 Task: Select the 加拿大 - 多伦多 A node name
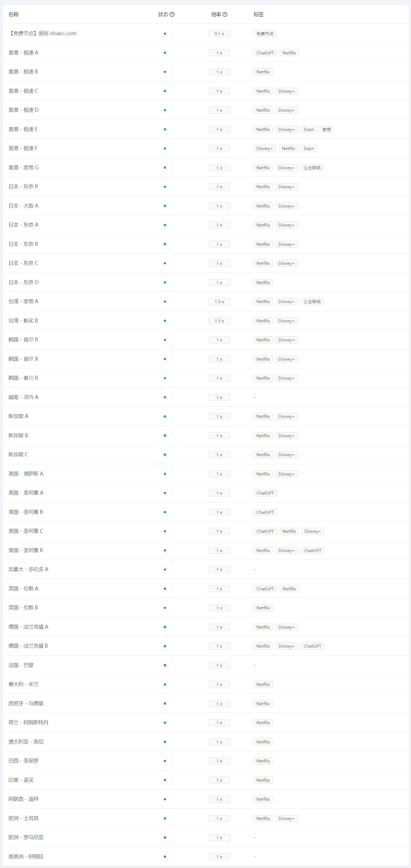point(28,569)
